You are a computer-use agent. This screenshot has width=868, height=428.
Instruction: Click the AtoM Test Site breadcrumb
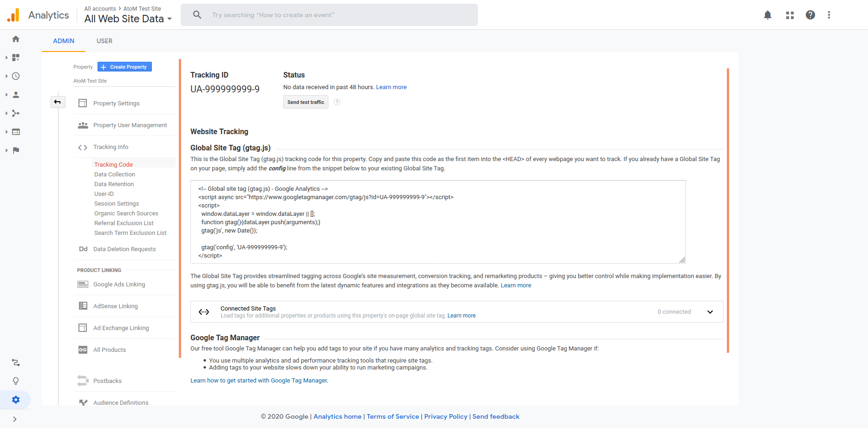click(x=142, y=9)
